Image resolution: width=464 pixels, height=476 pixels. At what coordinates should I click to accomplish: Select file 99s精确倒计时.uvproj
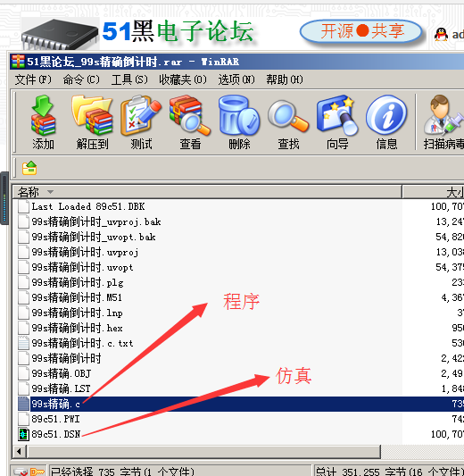[x=86, y=252]
